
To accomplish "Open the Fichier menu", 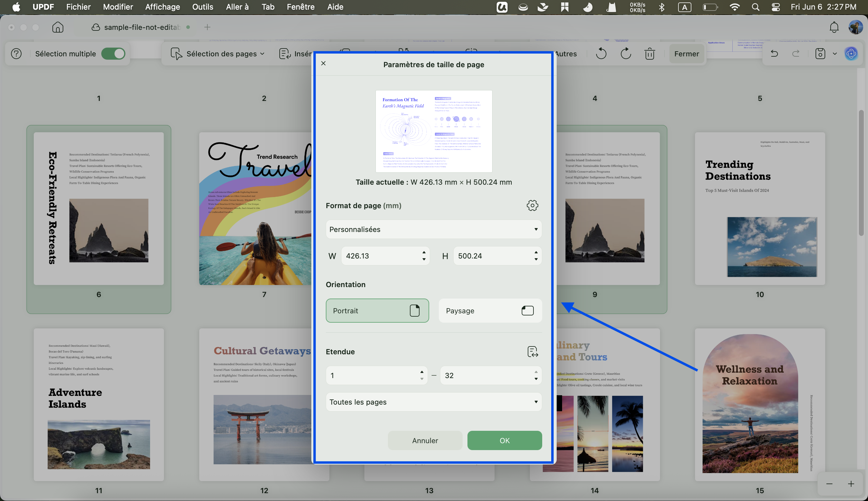I will [78, 7].
